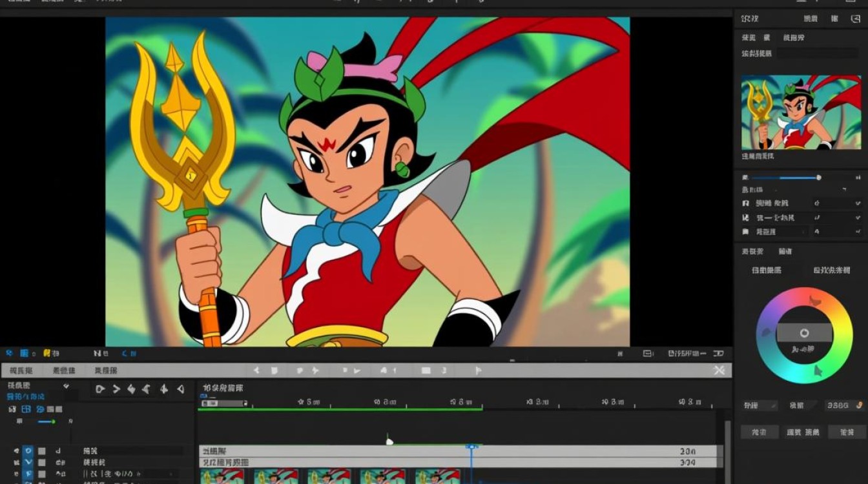The image size is (868, 484).
Task: Switch to the second tab in gray tab bar
Action: [64, 370]
